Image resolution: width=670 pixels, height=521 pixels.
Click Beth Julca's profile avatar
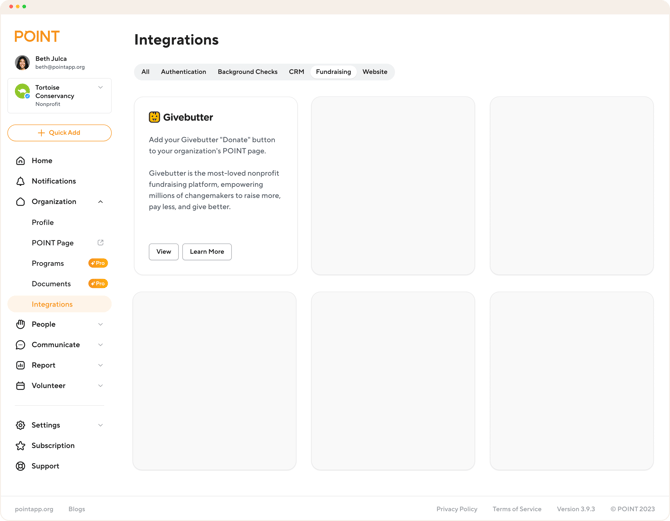[22, 62]
